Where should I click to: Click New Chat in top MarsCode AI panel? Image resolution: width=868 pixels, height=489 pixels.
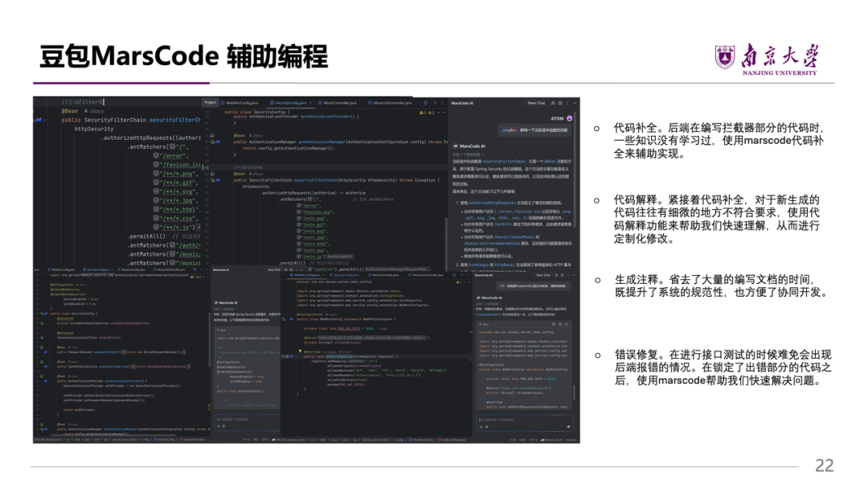(536, 103)
